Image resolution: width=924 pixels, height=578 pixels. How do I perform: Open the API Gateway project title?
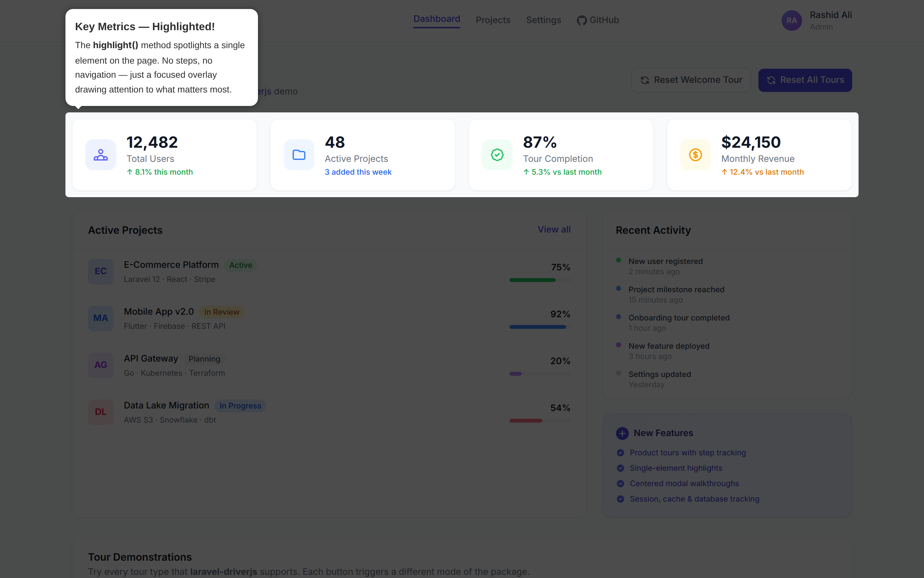(x=151, y=359)
